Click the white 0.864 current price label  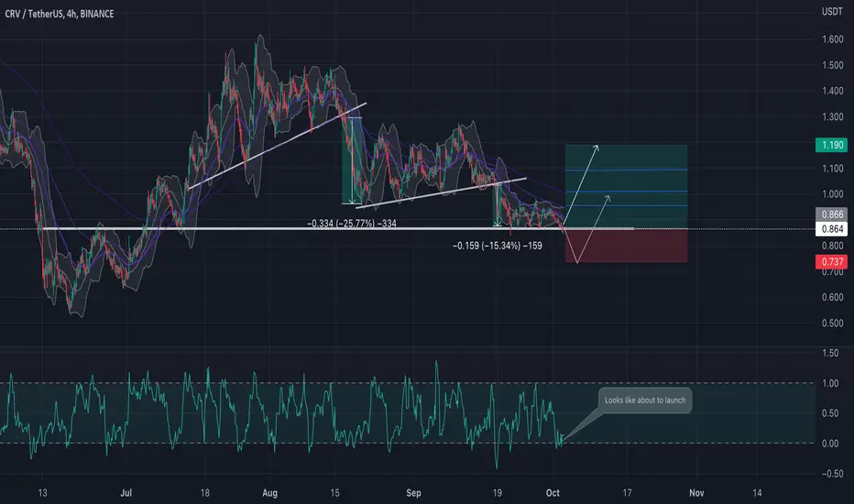(x=831, y=229)
